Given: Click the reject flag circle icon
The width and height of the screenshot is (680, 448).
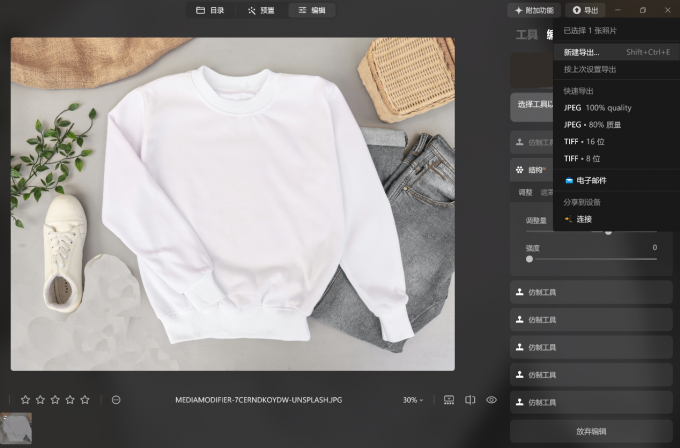Looking at the screenshot, I should point(116,400).
